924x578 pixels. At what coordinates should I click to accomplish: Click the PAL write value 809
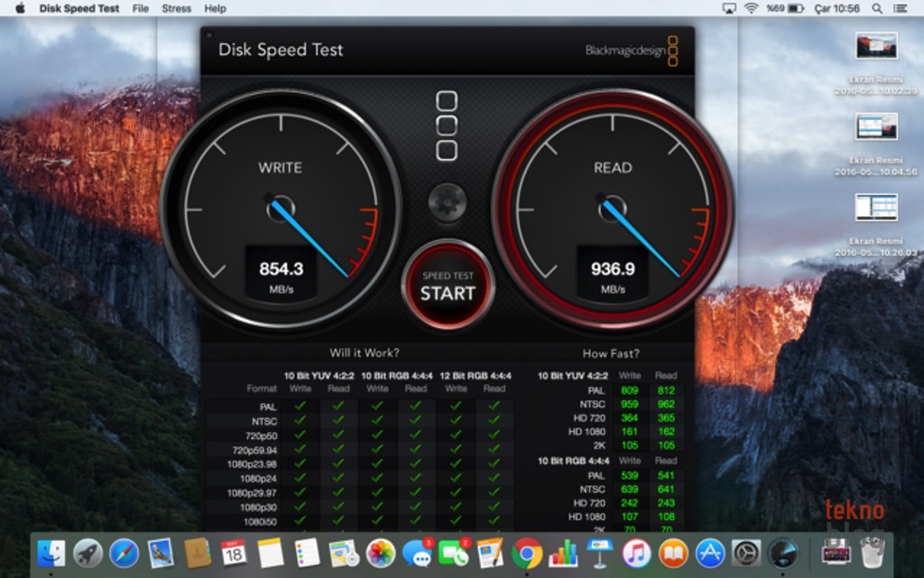[629, 390]
